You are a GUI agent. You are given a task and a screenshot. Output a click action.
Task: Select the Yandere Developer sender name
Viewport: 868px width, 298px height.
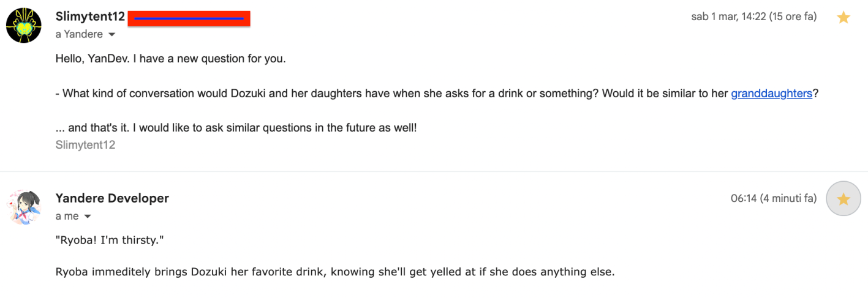(x=112, y=198)
